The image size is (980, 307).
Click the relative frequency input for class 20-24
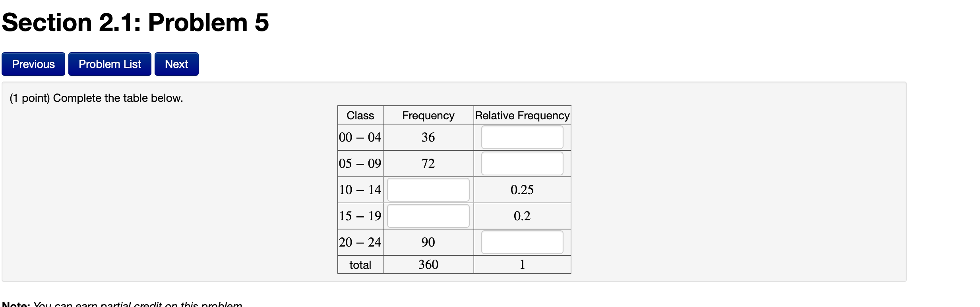pyautogui.click(x=522, y=242)
